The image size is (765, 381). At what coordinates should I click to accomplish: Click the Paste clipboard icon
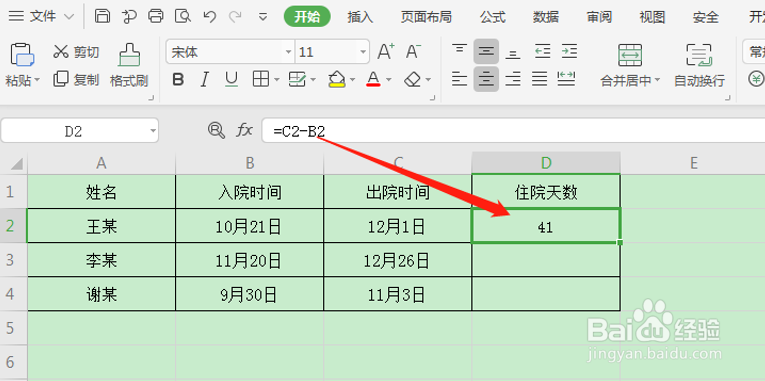[x=22, y=55]
